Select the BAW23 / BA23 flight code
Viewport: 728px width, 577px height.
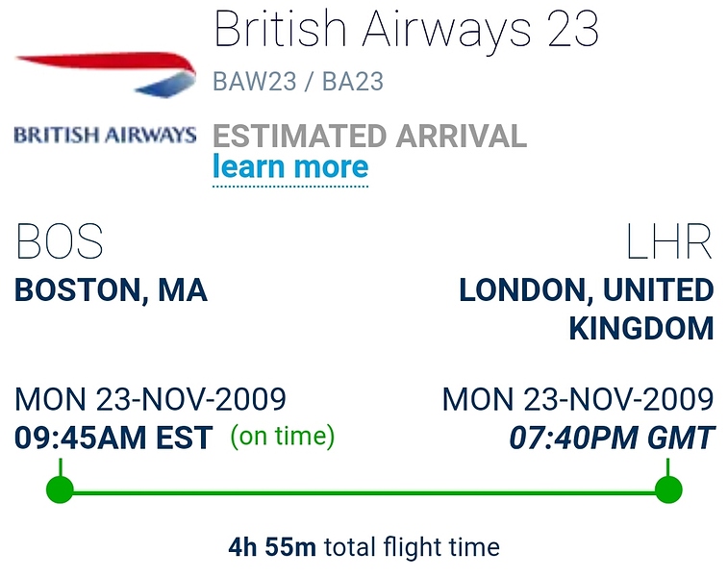point(297,82)
